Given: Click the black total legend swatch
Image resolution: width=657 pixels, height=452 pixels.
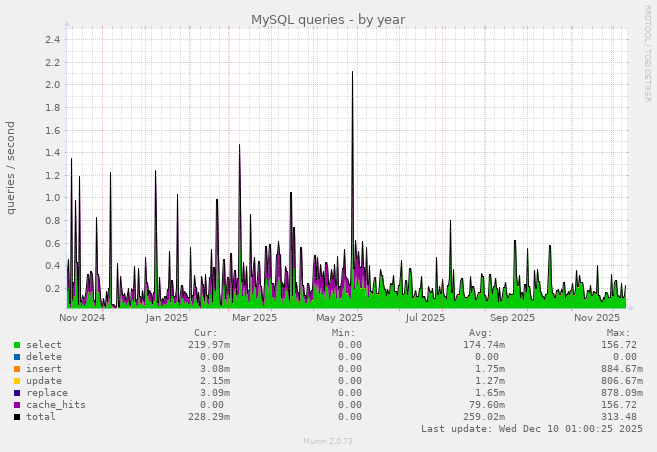Looking at the screenshot, I should 17,417.
